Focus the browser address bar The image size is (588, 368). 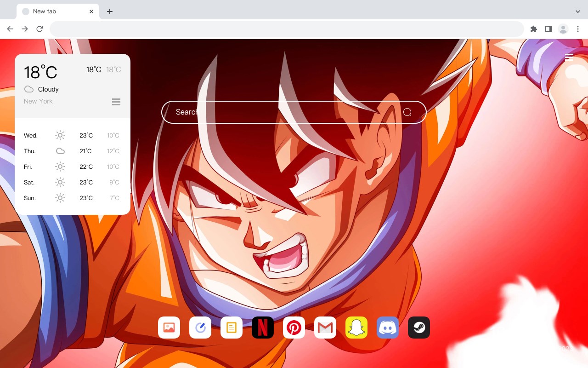pos(287,29)
